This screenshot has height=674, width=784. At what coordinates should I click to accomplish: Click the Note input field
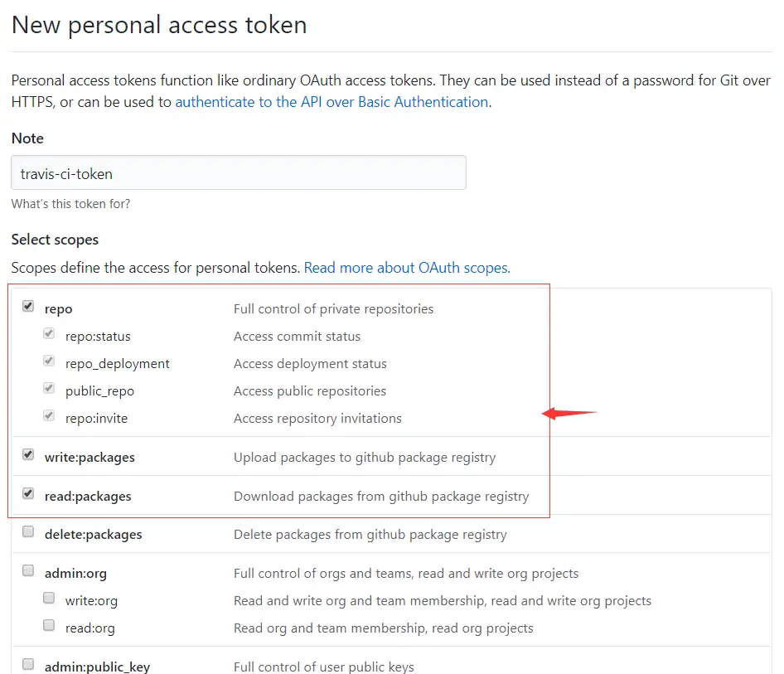pyautogui.click(x=239, y=173)
